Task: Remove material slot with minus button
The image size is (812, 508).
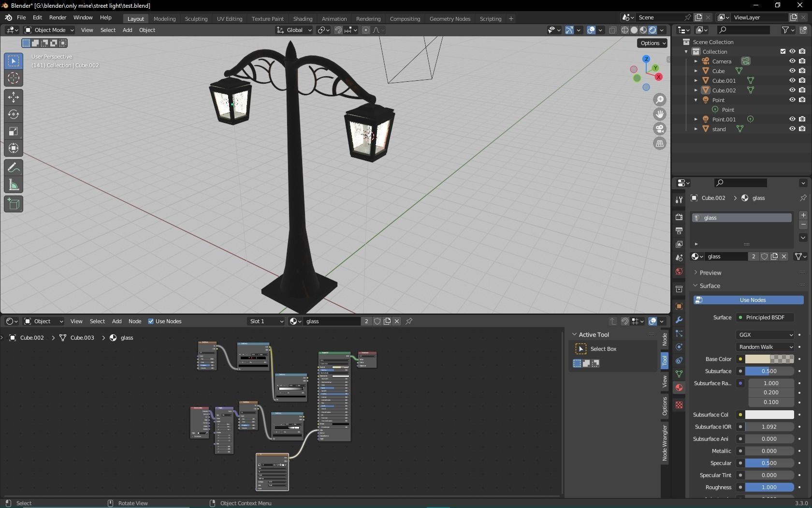Action: coord(803,224)
